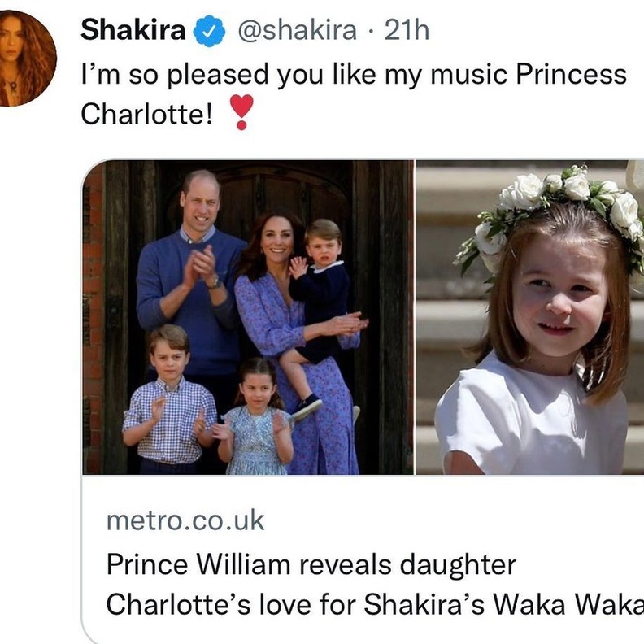Click the @shakira handle
644x644 pixels.
click(x=296, y=31)
